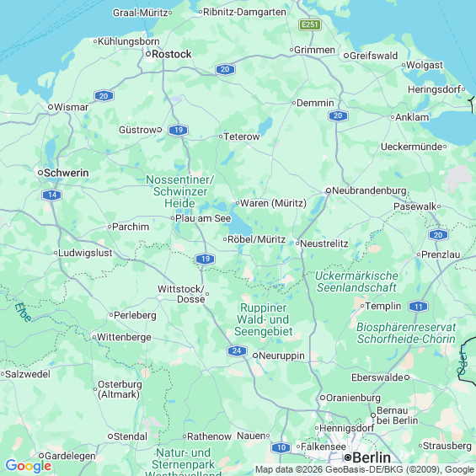Click the Uckermärkische Seenlandschaft label
Viewport: 476px width, 476px height.
click(x=356, y=281)
